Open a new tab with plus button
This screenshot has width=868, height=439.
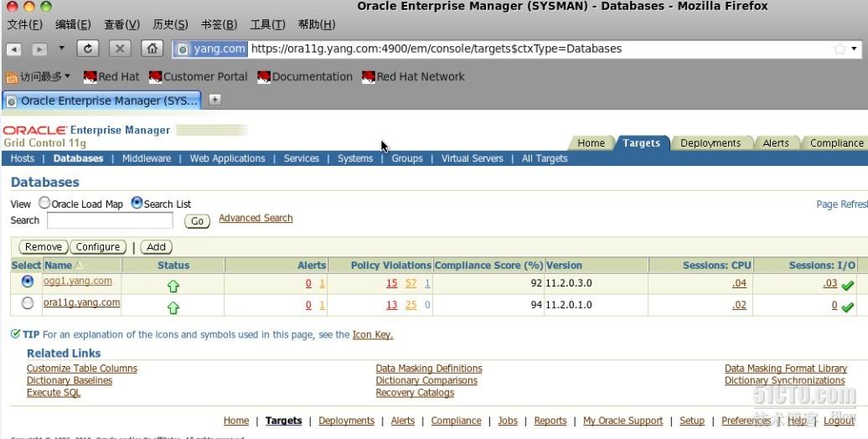(x=214, y=100)
